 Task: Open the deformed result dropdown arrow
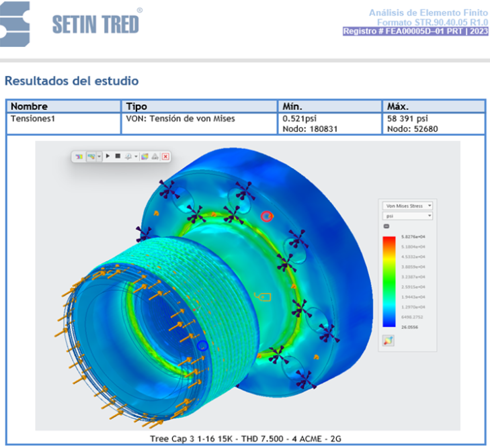point(99,156)
